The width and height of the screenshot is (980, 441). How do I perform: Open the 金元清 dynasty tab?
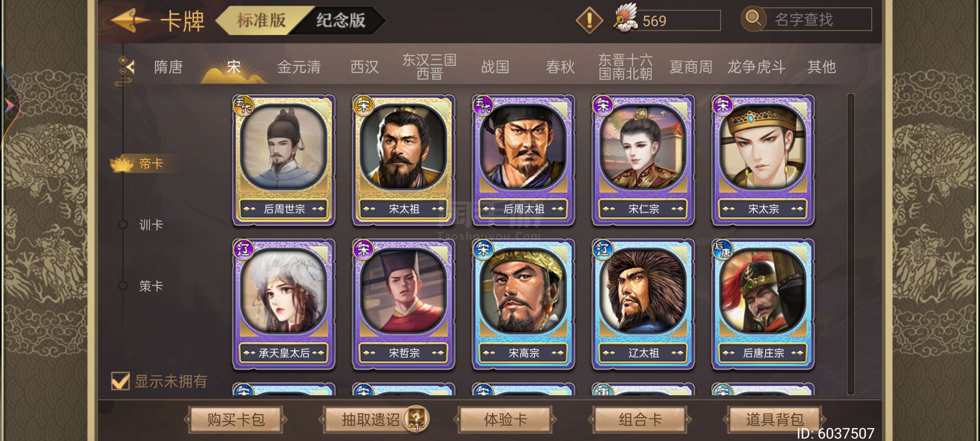[299, 67]
